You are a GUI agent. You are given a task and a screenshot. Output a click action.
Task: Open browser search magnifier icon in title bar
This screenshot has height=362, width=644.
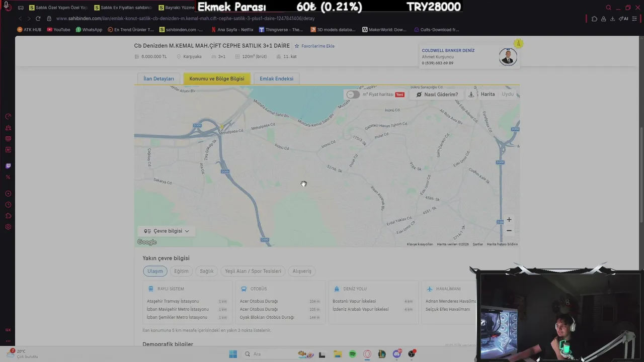pyautogui.click(x=608, y=8)
